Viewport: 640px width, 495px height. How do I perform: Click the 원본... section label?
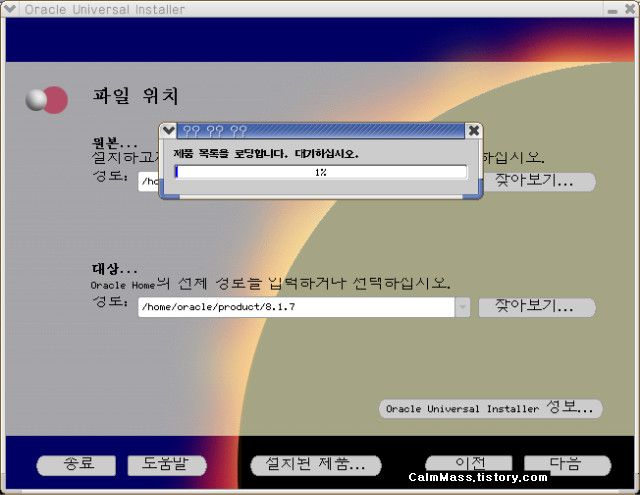[x=115, y=143]
